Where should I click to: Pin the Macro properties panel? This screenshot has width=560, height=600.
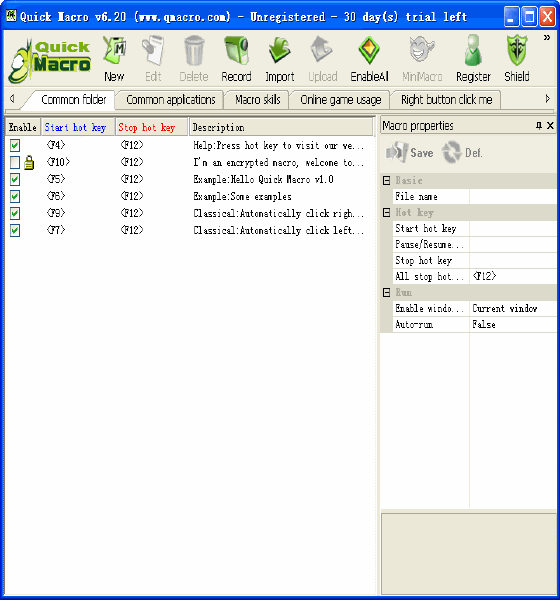pyautogui.click(x=539, y=126)
